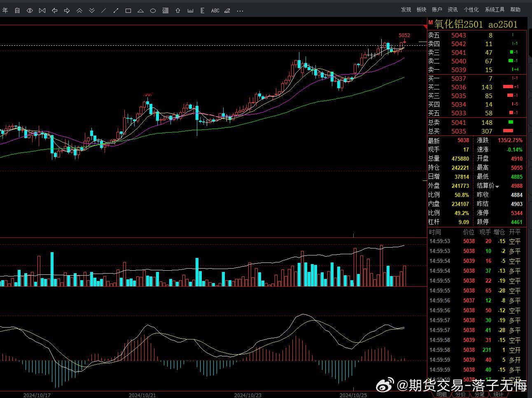Open the 个性化 menu
Viewport: 532px width, 398px height.
tap(471, 9)
